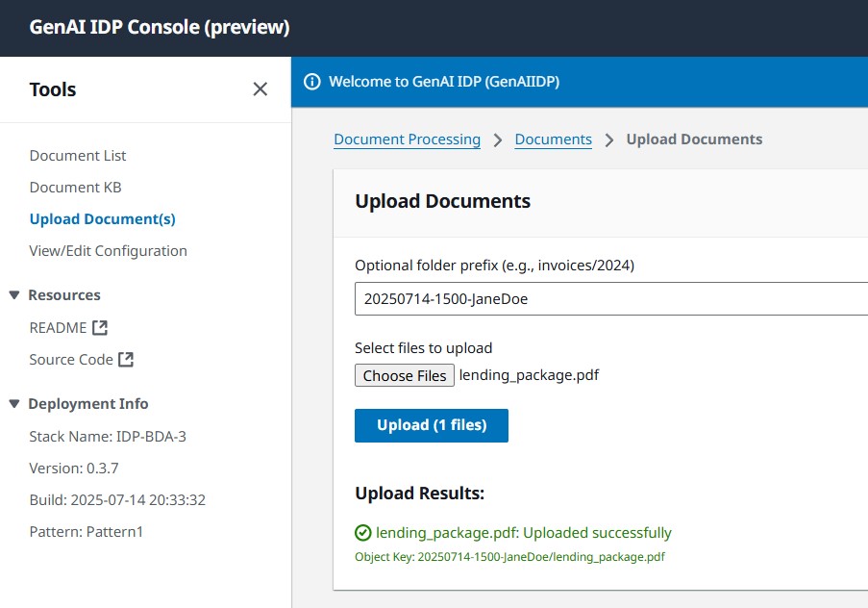The image size is (868, 608).
Task: Open Document List in sidebar
Action: (x=78, y=156)
